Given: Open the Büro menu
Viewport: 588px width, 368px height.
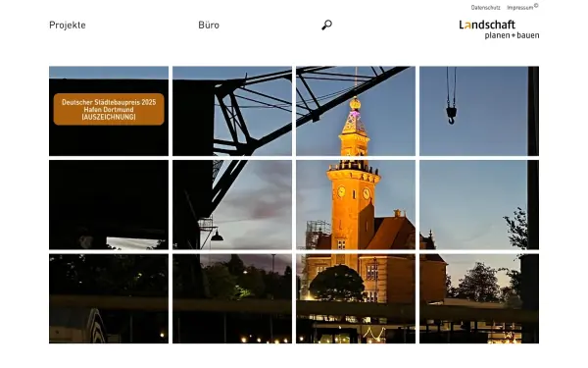Looking at the screenshot, I should pos(209,26).
